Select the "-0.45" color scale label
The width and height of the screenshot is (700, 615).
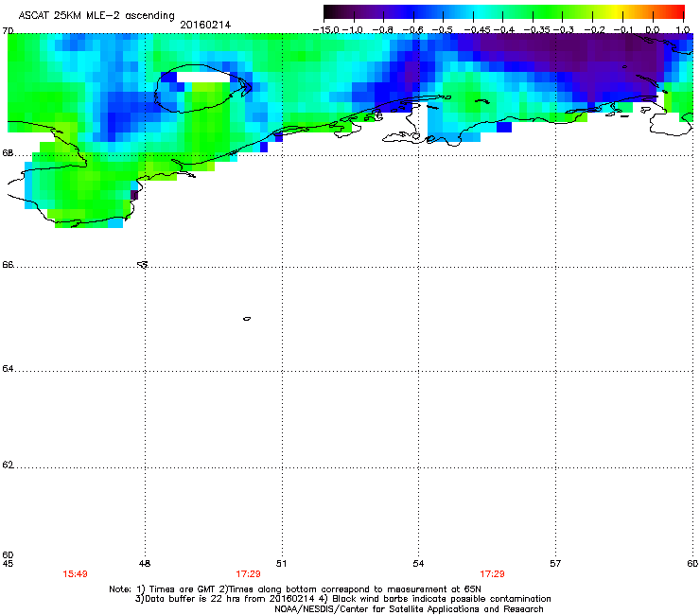coord(478,30)
